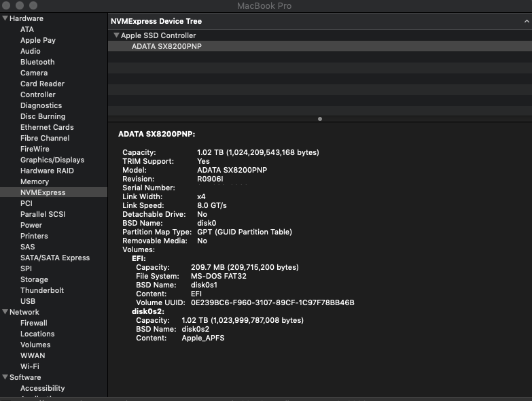This screenshot has height=401, width=532.
Task: Collapse the Hardware section triangle
Action: tap(5, 18)
